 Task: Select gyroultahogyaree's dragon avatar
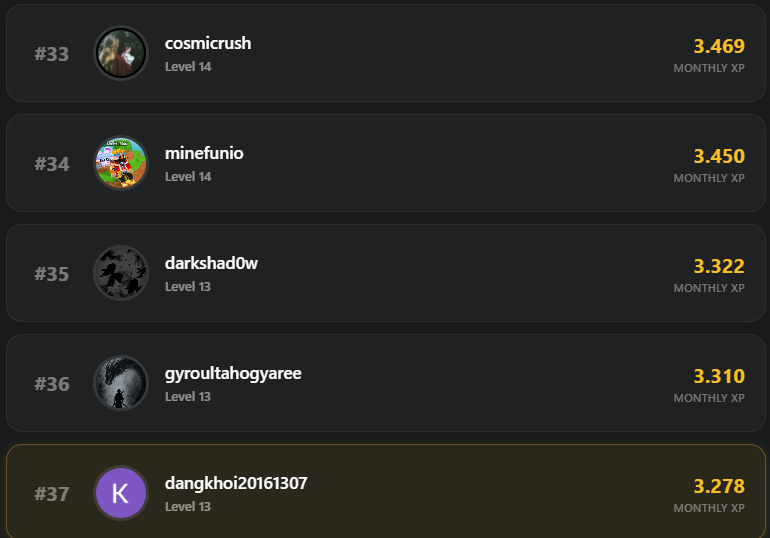tap(121, 383)
